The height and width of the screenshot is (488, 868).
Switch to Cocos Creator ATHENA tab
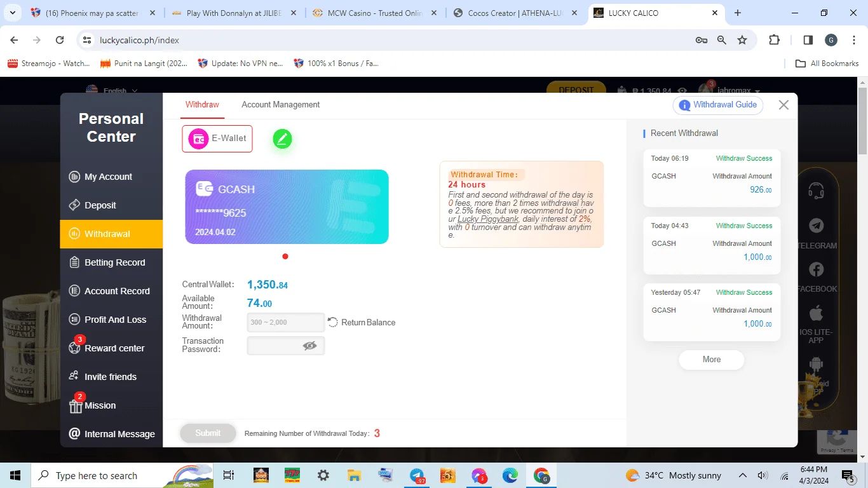(x=516, y=13)
